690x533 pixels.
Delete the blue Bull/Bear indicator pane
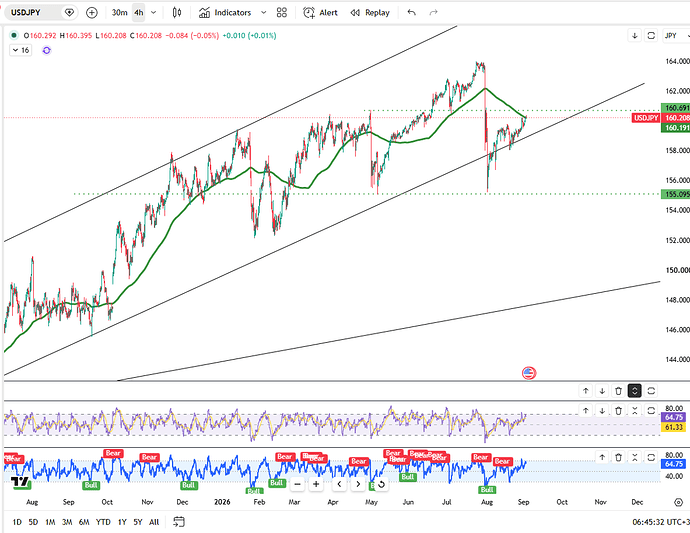(618, 457)
